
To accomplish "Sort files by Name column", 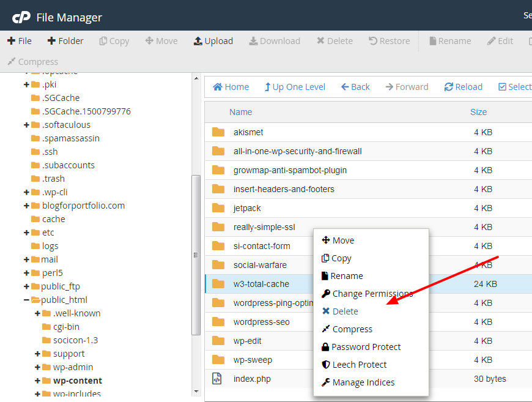I will click(240, 112).
